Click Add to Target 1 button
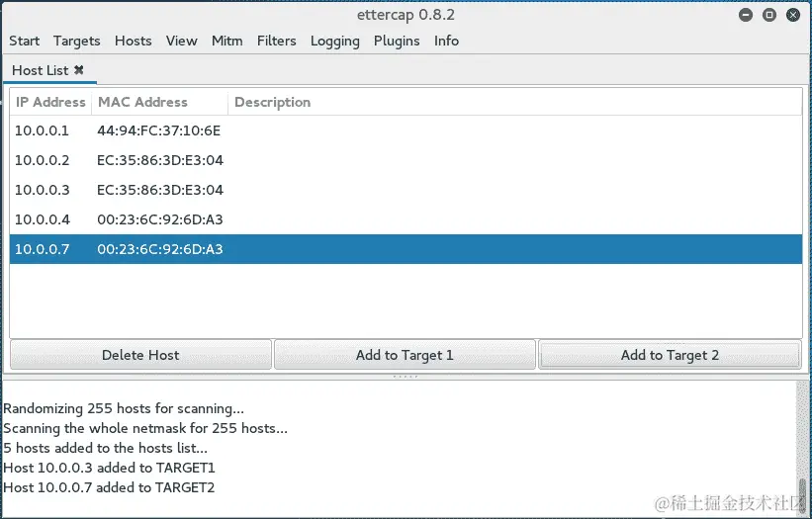This screenshot has height=519, width=812. pyautogui.click(x=405, y=355)
